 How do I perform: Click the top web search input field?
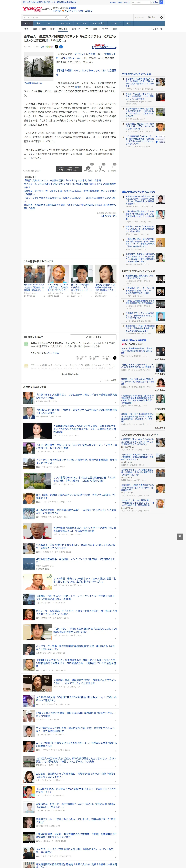coord(141,2)
